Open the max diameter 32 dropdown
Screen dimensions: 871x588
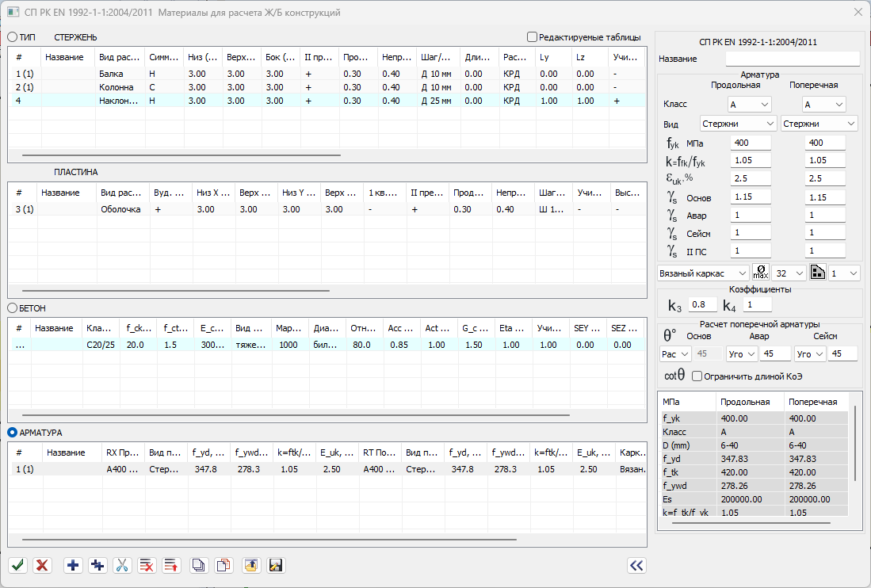[789, 273]
